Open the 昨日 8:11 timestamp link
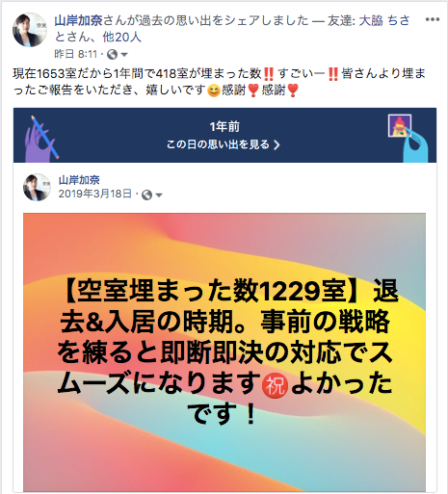This screenshot has width=448, height=494. click(76, 54)
